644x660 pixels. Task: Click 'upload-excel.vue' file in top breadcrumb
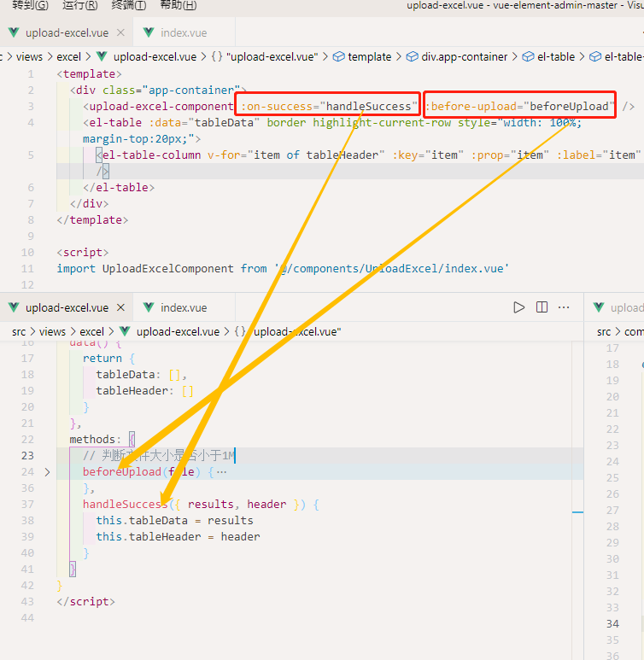coord(155,57)
